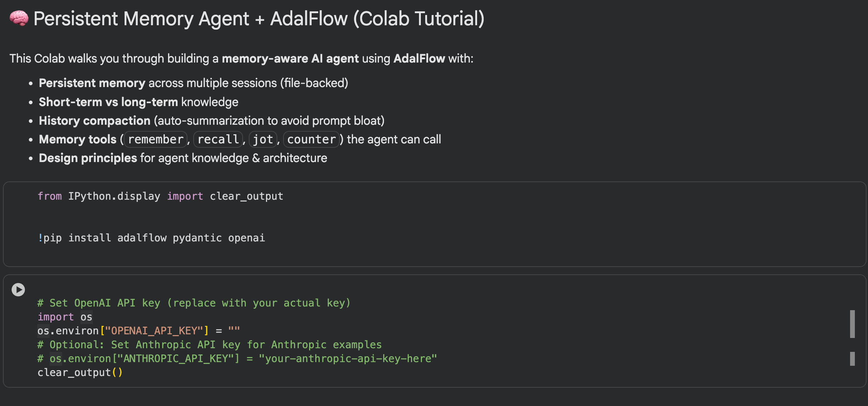Screen dimensions: 868x406
Task: Run the OpenAI API key code cell
Action: pos(18,290)
